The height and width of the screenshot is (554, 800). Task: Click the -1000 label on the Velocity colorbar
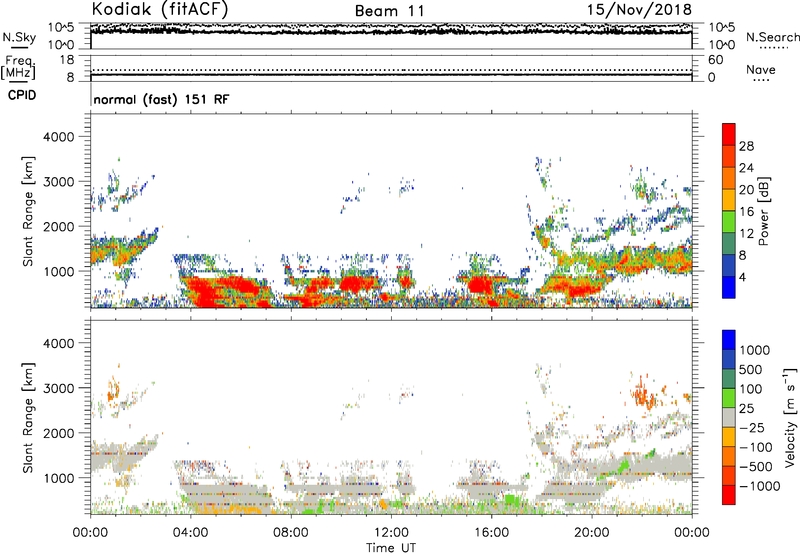coord(759,486)
